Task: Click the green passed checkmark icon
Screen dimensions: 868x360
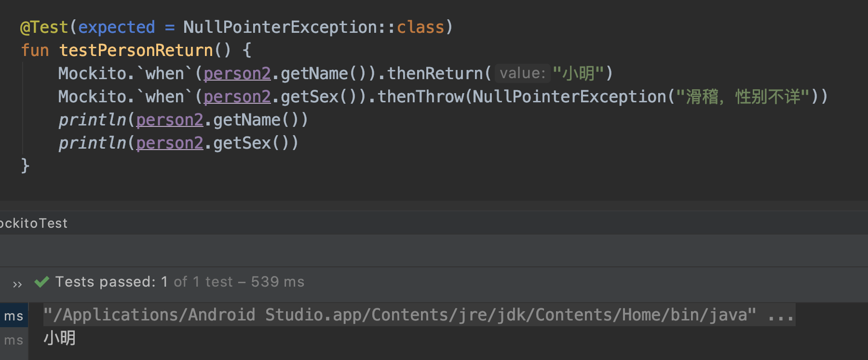Action: tap(42, 282)
